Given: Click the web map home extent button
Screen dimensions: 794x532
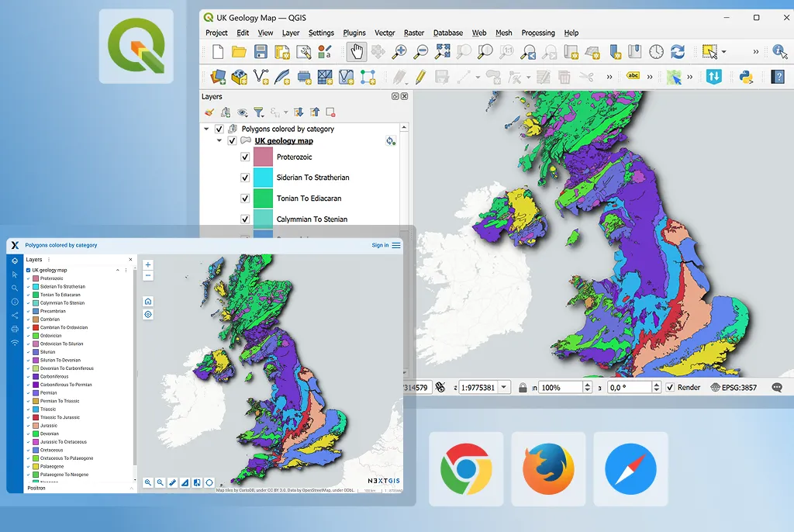Looking at the screenshot, I should coord(148,302).
